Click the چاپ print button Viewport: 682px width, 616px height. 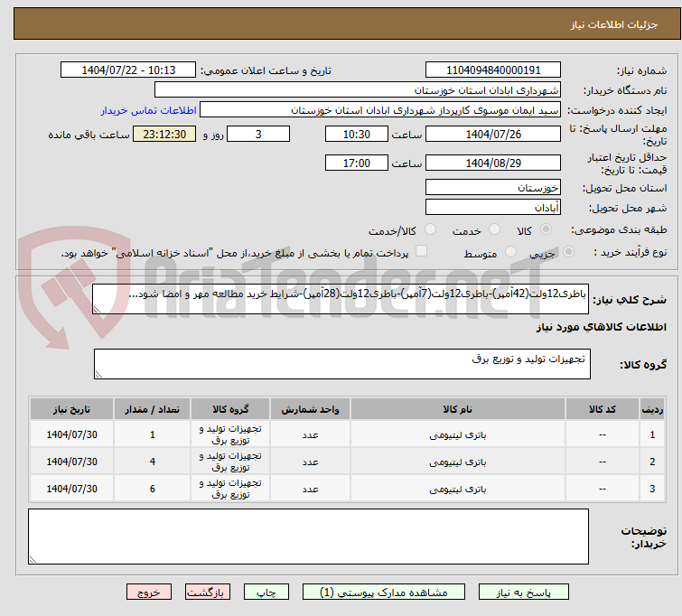(x=266, y=593)
